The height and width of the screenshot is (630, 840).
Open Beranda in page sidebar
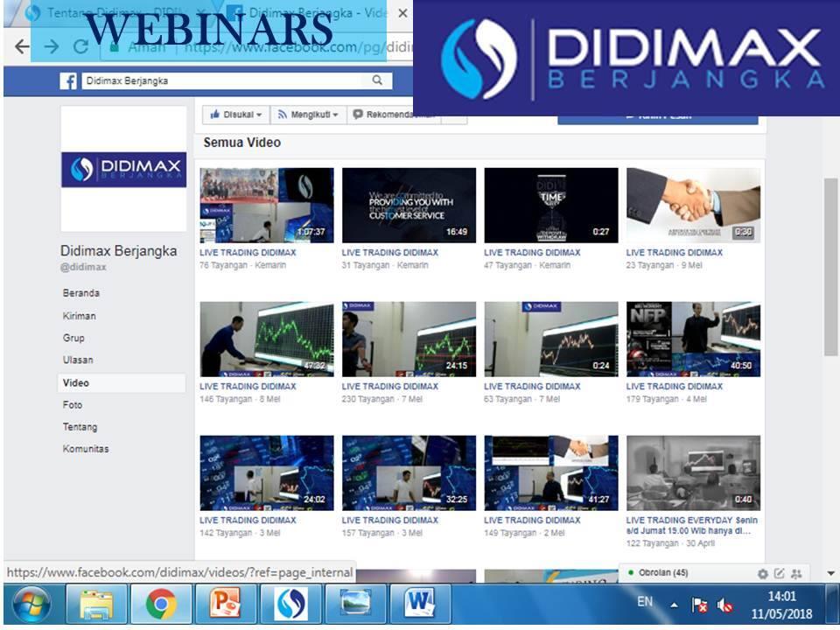click(80, 293)
